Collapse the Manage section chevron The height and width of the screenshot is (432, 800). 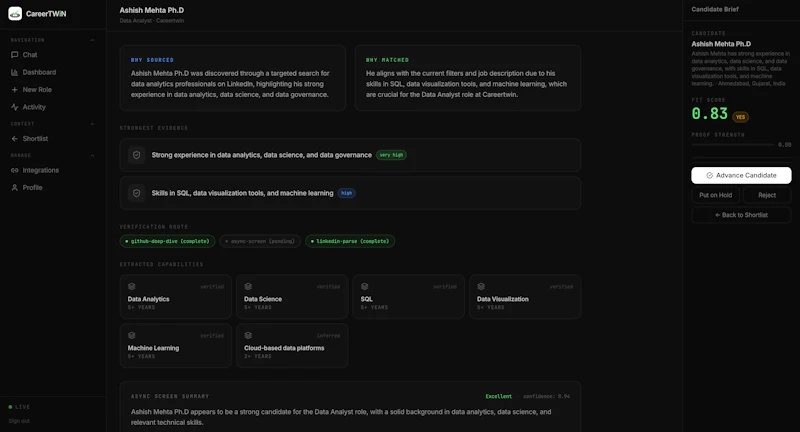click(92, 155)
